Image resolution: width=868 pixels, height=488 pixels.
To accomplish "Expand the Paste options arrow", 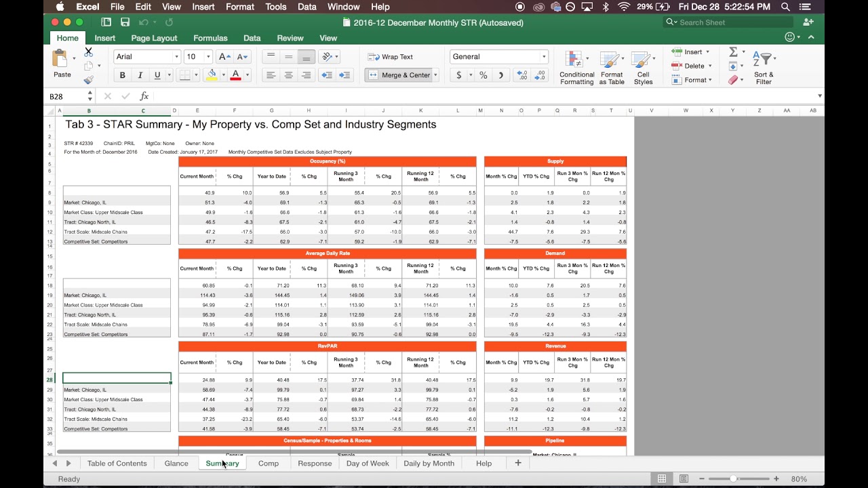I will (x=74, y=59).
